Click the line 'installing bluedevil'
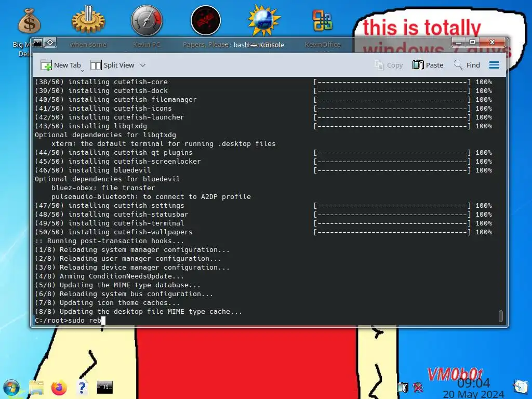The height and width of the screenshot is (399, 532). [x=92, y=170]
